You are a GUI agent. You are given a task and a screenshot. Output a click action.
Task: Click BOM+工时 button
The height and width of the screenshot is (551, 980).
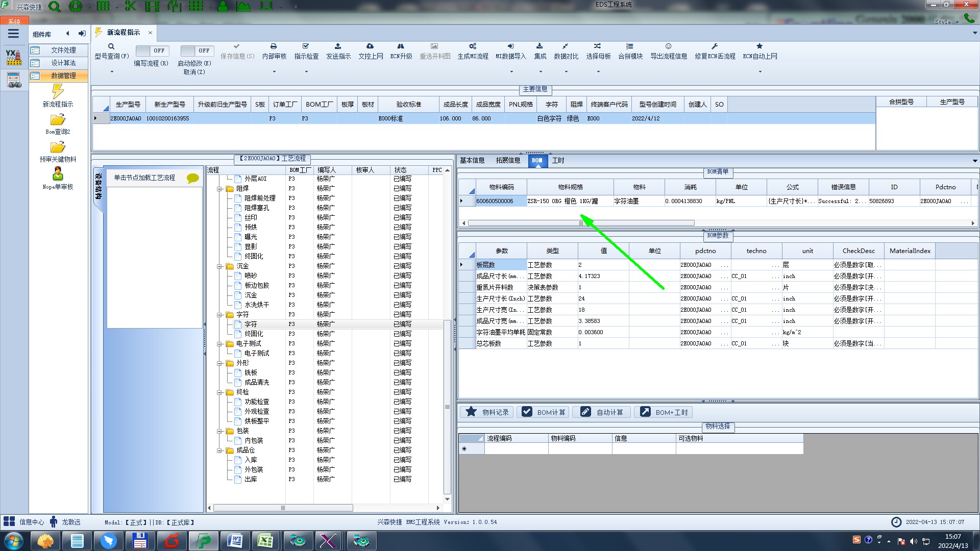[x=664, y=412]
